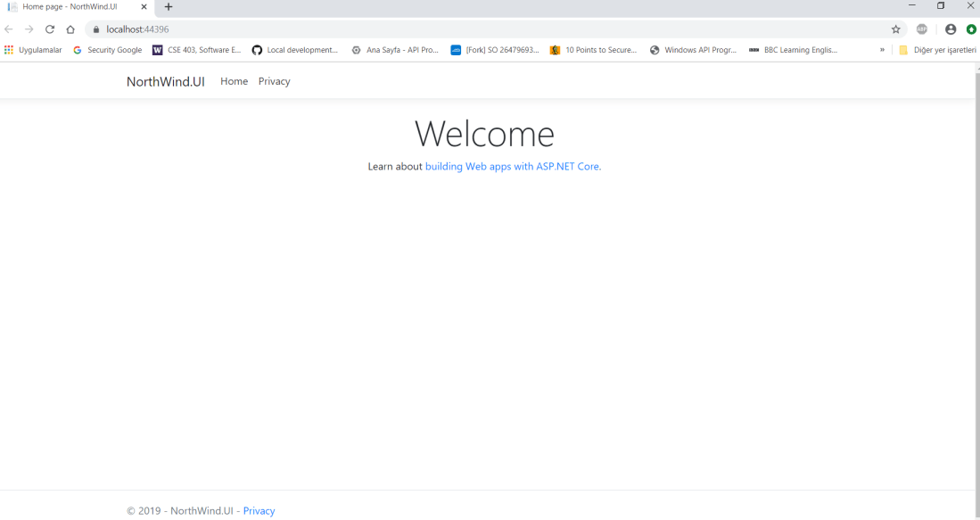Bookmark this page with the star icon
The image size is (980, 520).
point(896,29)
